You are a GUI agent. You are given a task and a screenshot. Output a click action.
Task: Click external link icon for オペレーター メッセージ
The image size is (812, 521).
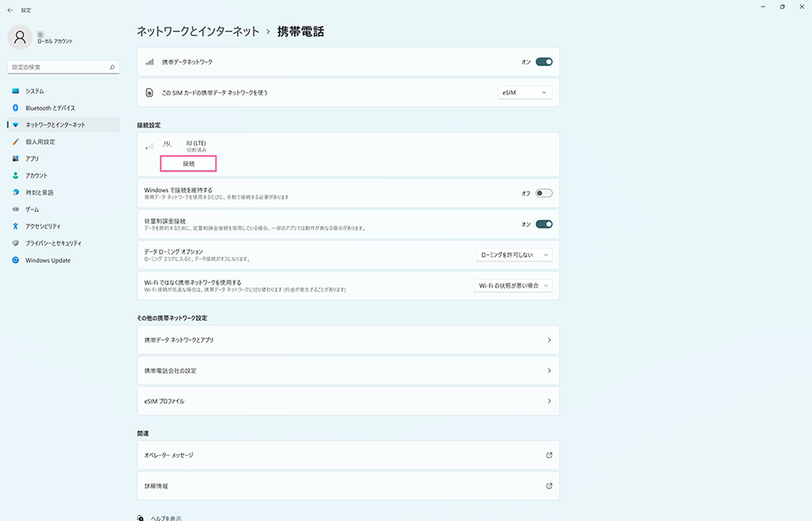click(x=549, y=455)
